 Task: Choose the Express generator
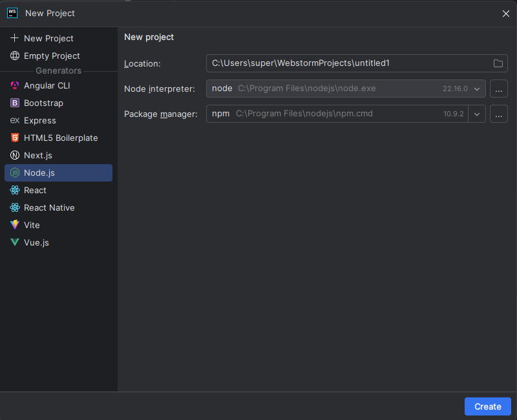[x=59, y=120]
